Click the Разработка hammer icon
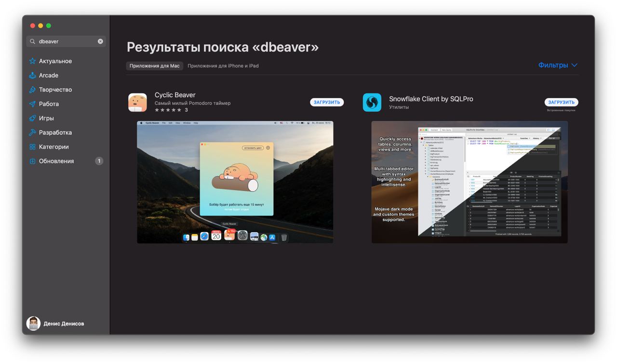The width and height of the screenshot is (617, 364). point(32,132)
